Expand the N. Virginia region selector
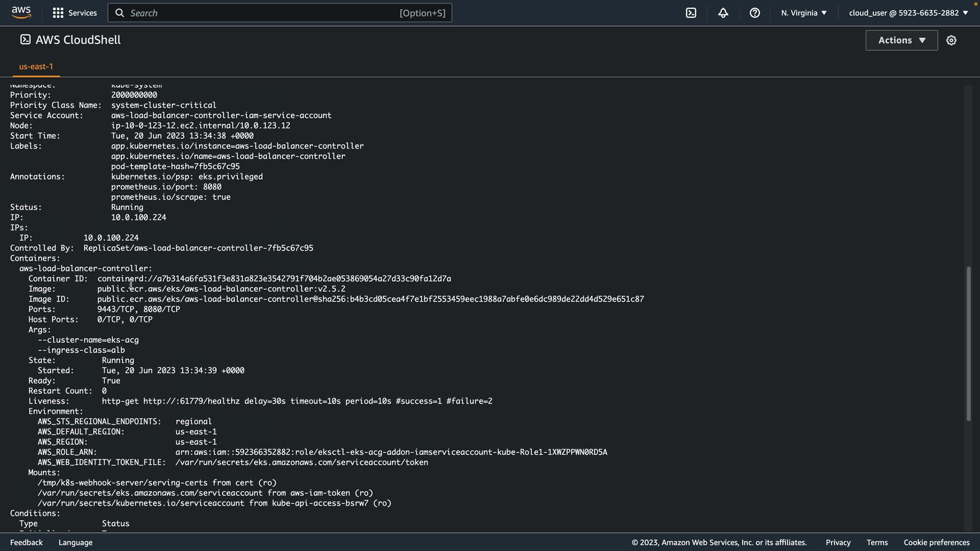980x551 pixels. point(803,13)
